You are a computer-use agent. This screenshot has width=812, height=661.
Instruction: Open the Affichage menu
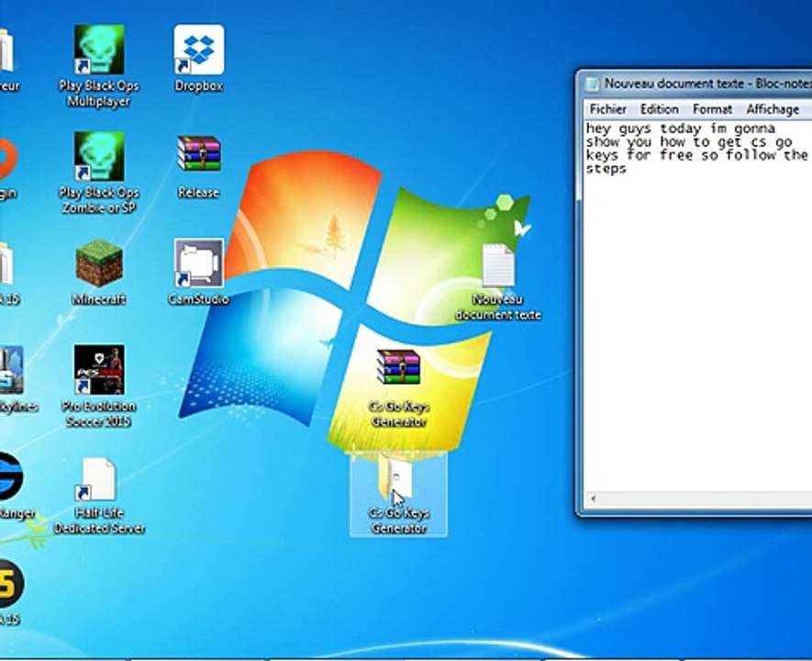tap(772, 109)
